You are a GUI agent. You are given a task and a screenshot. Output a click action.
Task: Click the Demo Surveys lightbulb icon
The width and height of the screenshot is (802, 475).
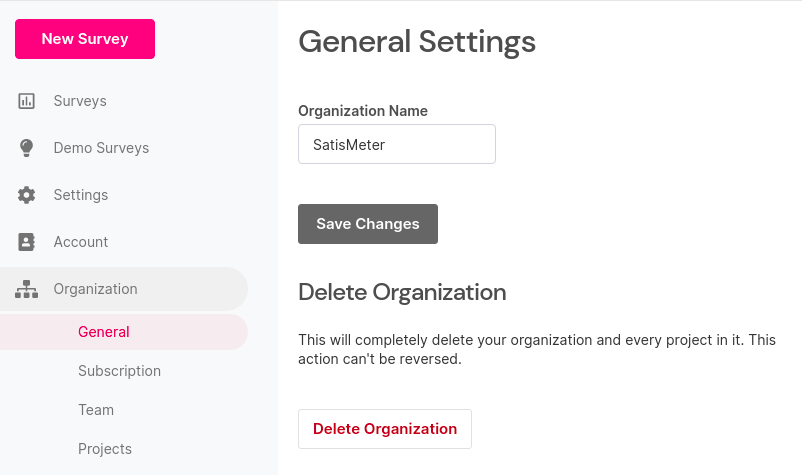tap(27, 148)
